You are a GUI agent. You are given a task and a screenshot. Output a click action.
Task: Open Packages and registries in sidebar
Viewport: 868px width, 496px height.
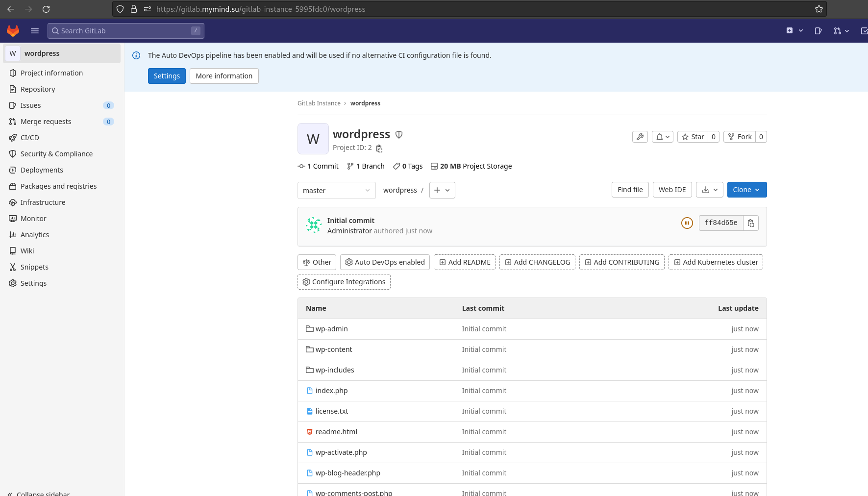[x=62, y=186]
